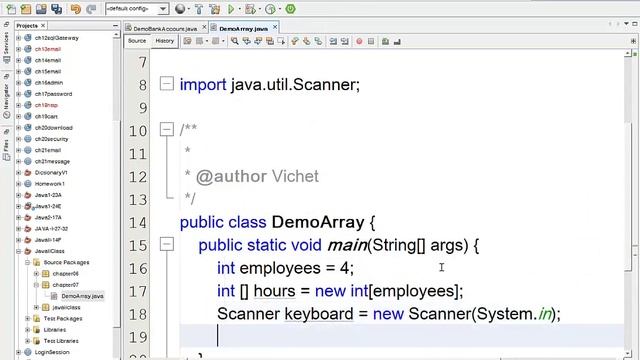
Task: Open the dropdown arrow beside Debug Project
Action: [x=260, y=9]
